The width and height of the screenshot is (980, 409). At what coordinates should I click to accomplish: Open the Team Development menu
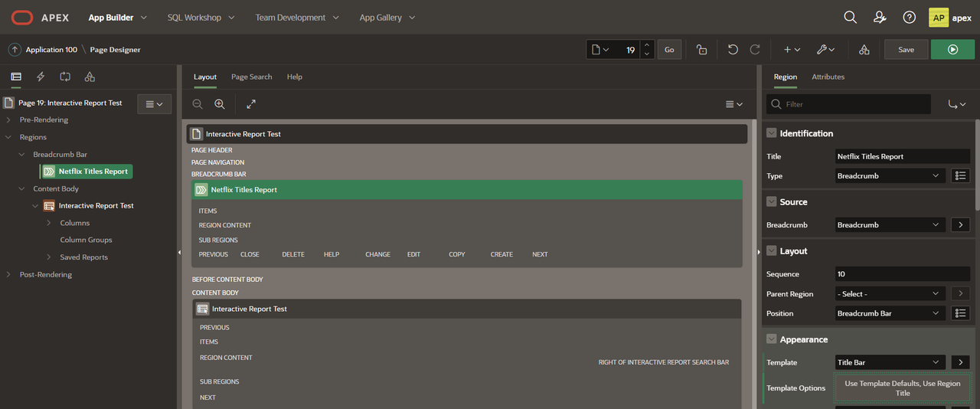296,17
